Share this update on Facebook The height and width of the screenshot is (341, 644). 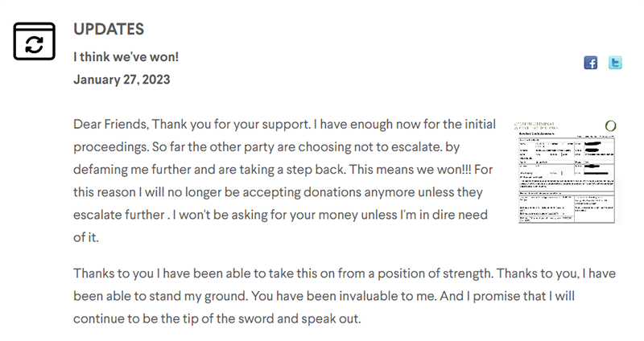click(591, 63)
